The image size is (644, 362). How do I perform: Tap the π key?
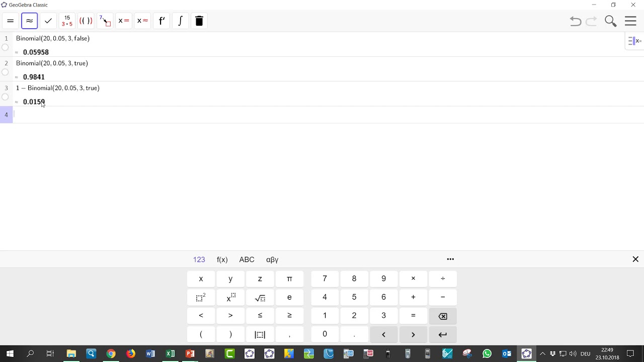pos(289,279)
